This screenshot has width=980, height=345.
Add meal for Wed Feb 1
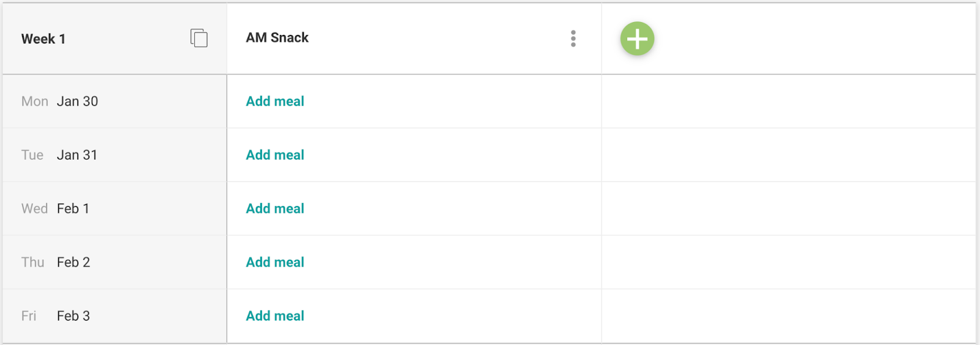pyautogui.click(x=275, y=209)
